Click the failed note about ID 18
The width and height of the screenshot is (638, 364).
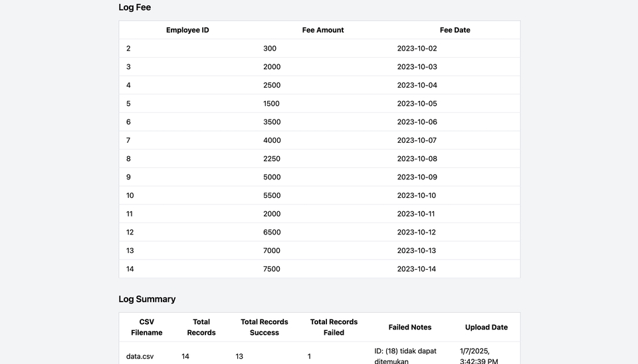[405, 355]
